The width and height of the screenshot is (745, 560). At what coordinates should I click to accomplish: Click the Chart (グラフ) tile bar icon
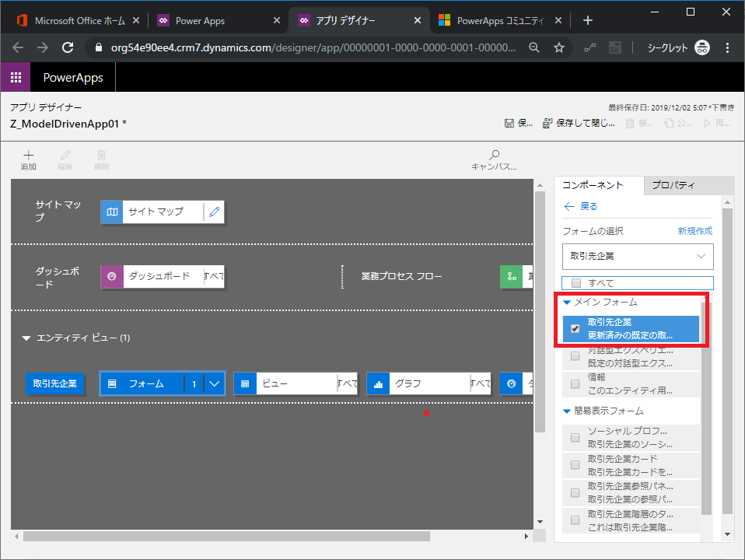[x=378, y=383]
